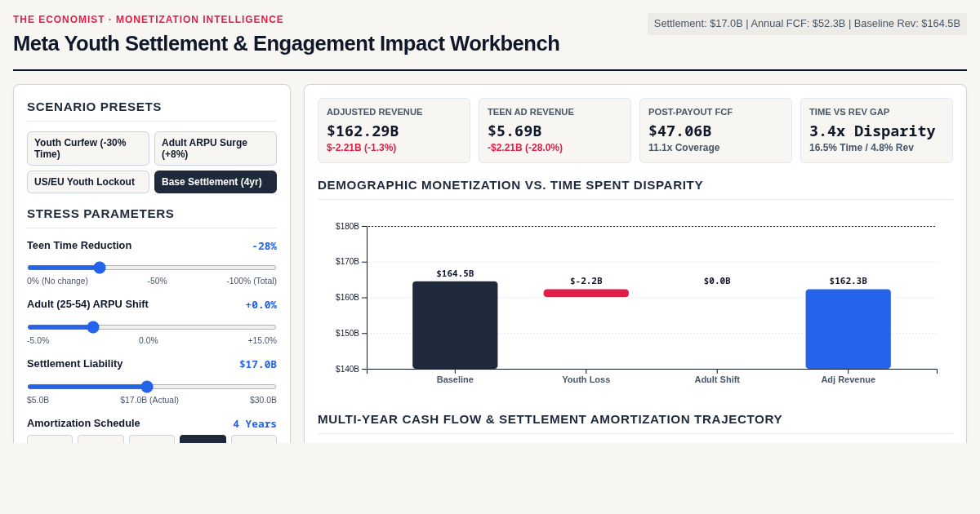Click the Stress Parameters section heading

100,213
